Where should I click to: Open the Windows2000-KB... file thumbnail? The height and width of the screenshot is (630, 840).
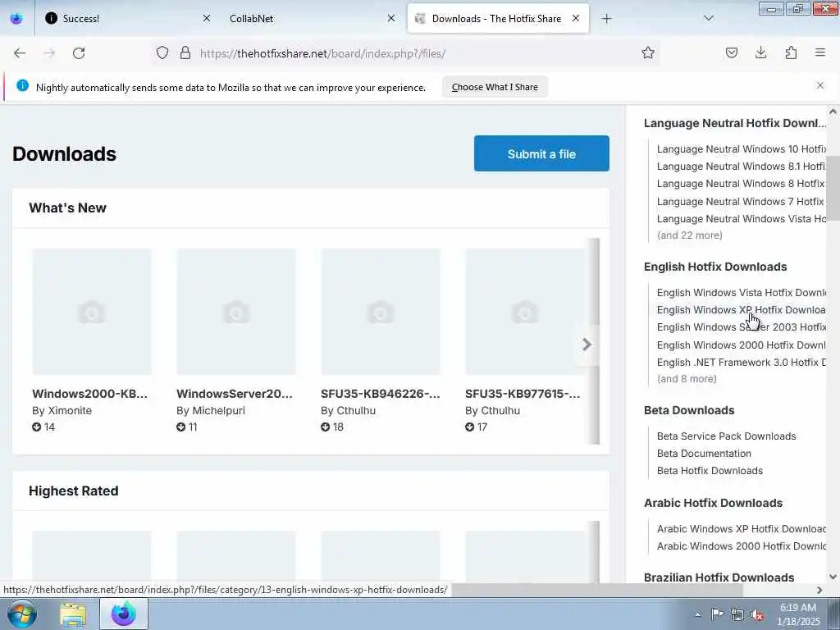[x=92, y=311]
